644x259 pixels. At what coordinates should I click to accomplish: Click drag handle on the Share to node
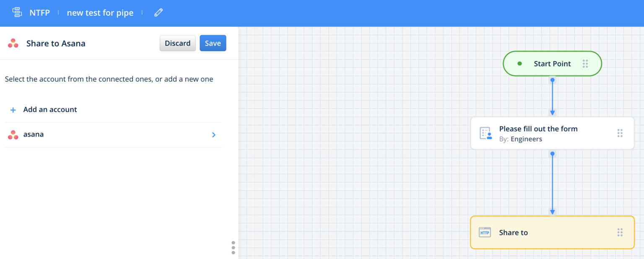tap(620, 233)
